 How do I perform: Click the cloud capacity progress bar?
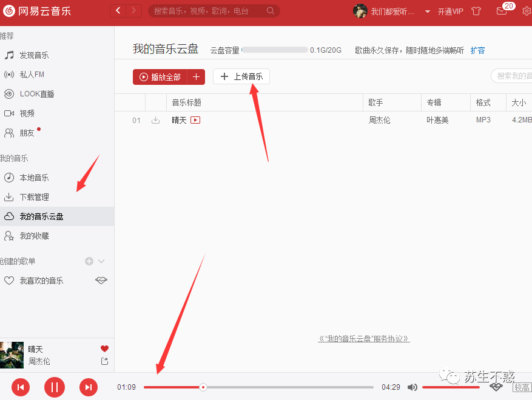pyautogui.click(x=274, y=50)
